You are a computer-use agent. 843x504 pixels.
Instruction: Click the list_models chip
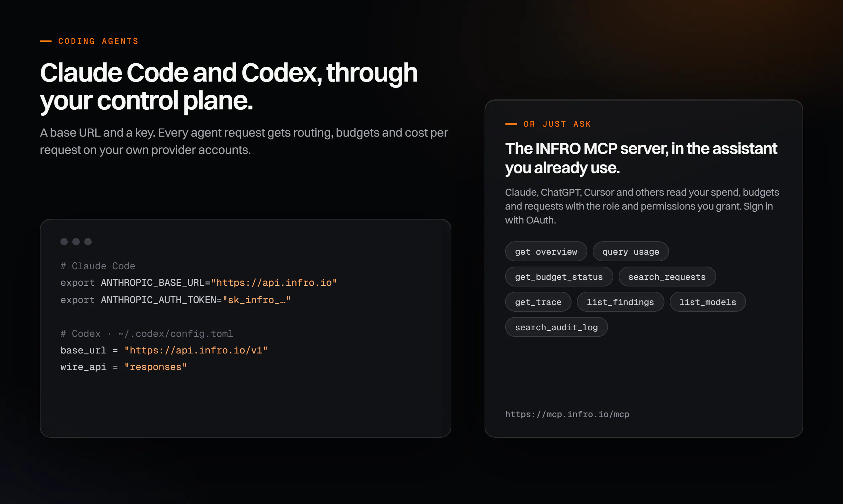coord(707,302)
